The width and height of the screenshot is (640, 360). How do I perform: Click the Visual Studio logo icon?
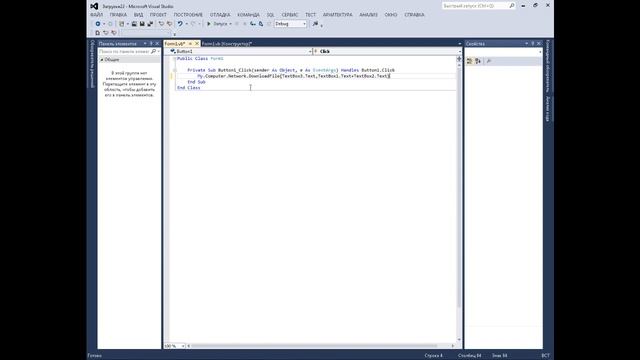pos(94,6)
